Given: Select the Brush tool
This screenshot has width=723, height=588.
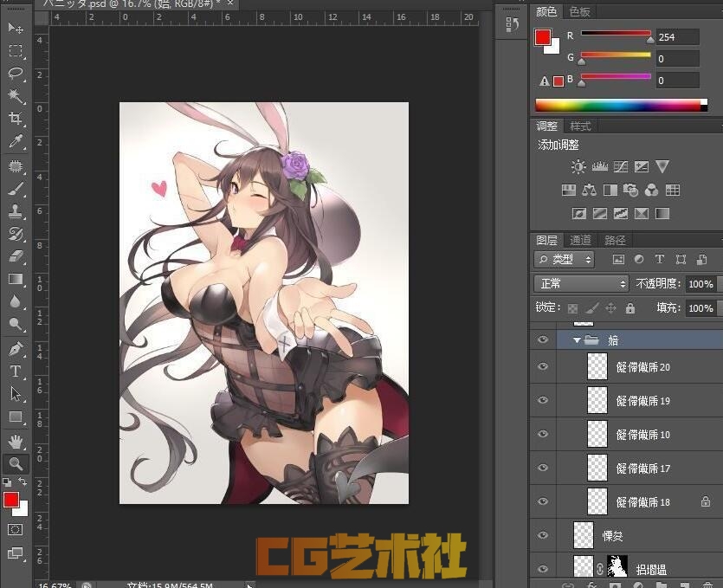Looking at the screenshot, I should click(x=16, y=189).
